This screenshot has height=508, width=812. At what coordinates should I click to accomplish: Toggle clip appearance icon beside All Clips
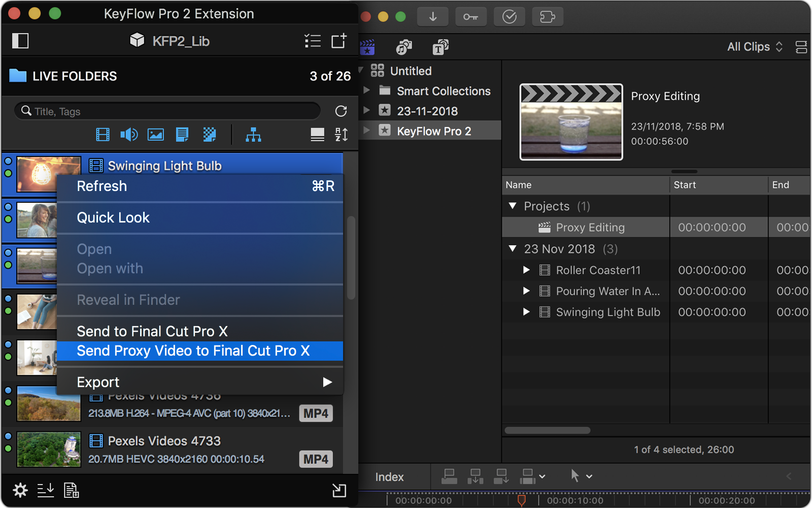pos(801,47)
